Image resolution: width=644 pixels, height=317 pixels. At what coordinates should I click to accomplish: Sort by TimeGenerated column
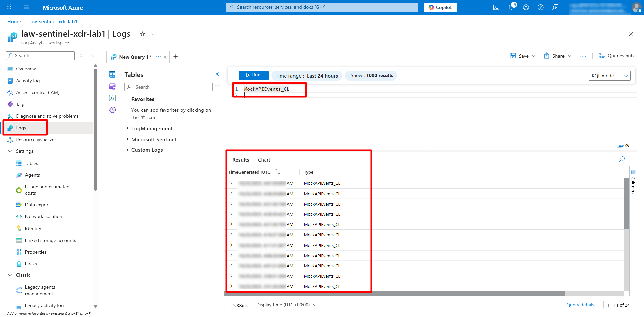point(277,172)
